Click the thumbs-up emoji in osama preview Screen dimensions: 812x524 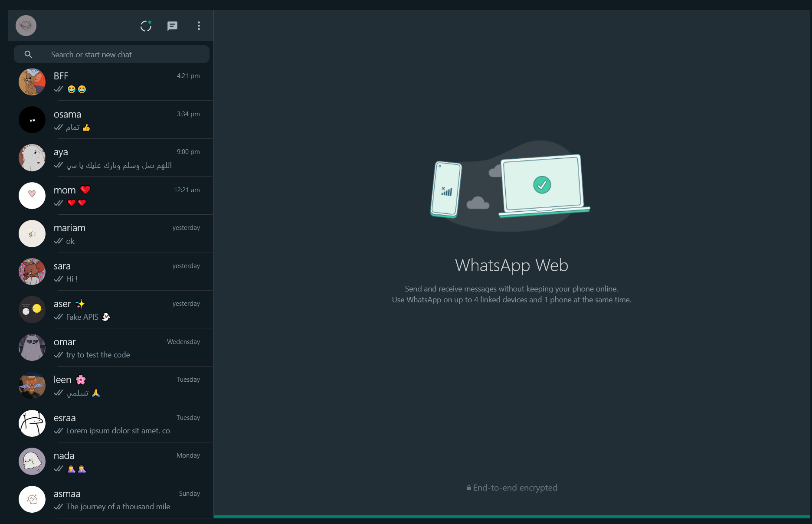coord(86,128)
